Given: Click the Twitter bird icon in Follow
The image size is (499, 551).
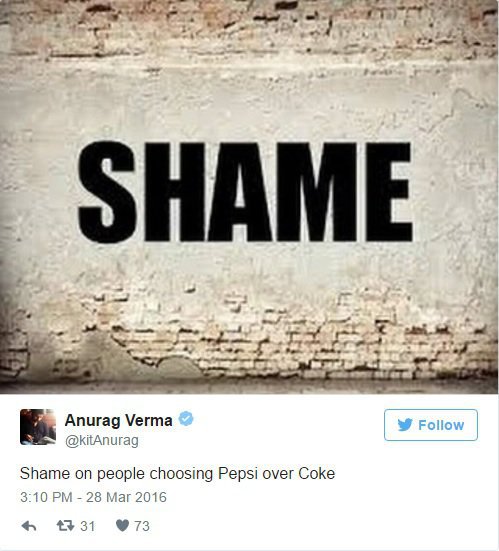Looking at the screenshot, I should click(405, 425).
